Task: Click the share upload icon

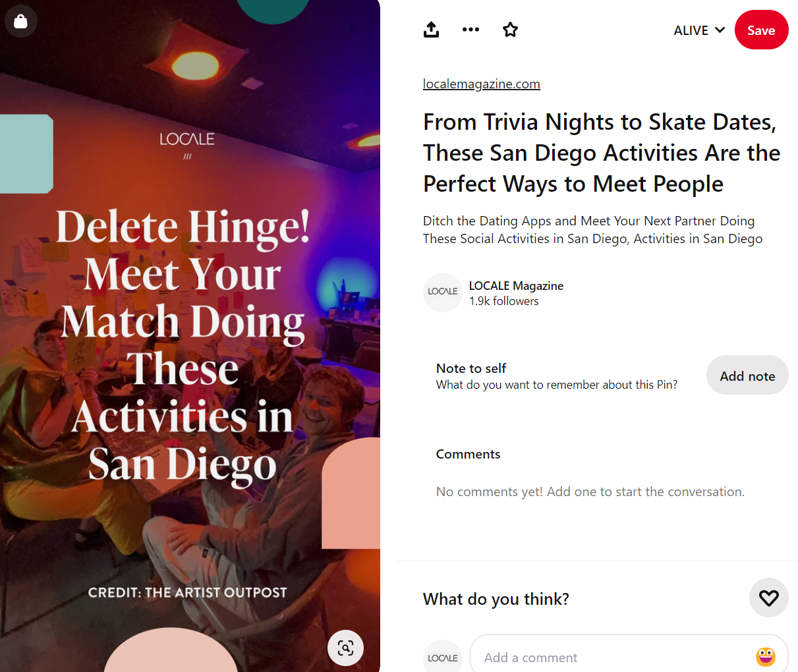Action: (x=431, y=30)
